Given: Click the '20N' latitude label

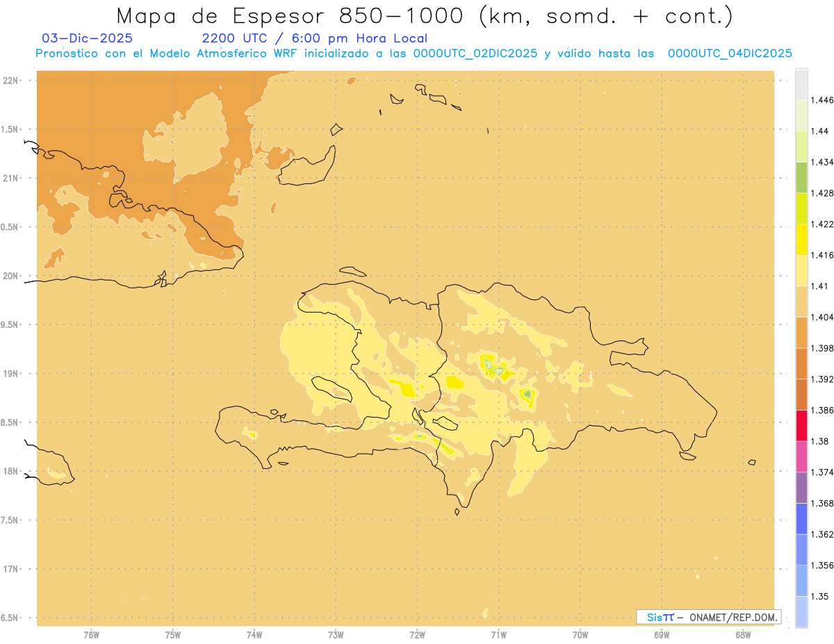Looking at the screenshot, I should (x=10, y=276).
